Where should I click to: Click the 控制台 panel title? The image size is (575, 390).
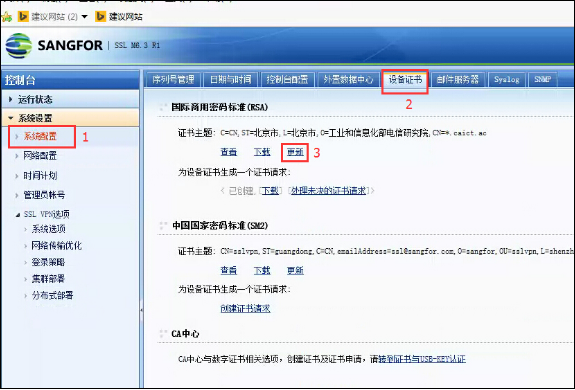click(20, 80)
